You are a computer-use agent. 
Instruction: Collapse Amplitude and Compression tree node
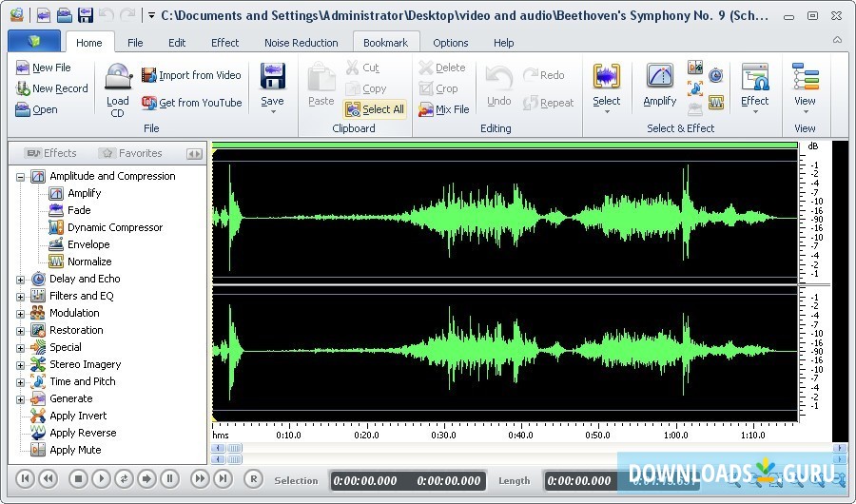pos(21,176)
